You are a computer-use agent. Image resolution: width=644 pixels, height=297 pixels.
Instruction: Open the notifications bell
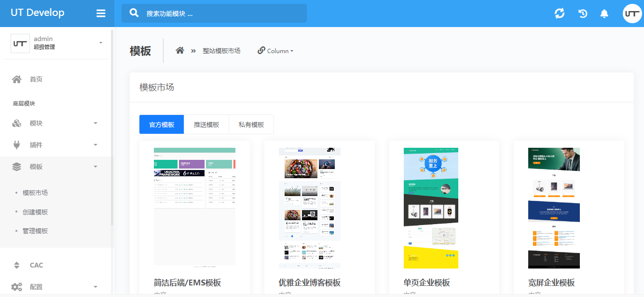[604, 14]
